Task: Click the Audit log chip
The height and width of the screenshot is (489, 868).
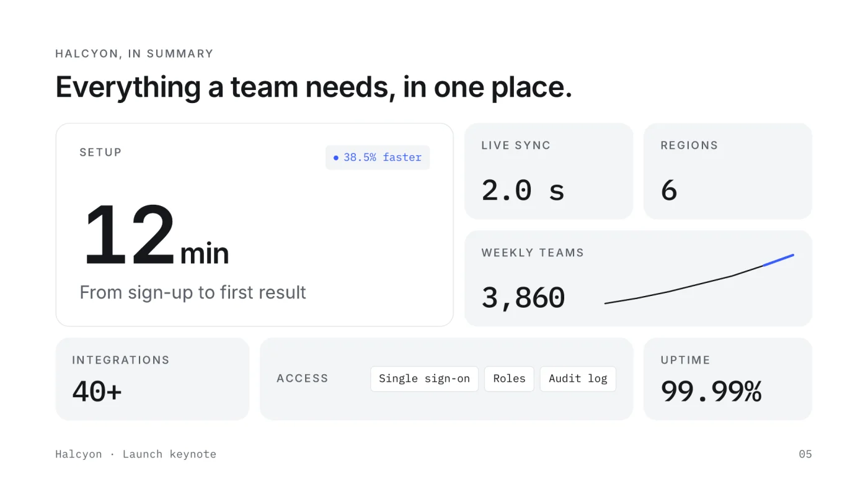Action: tap(578, 379)
